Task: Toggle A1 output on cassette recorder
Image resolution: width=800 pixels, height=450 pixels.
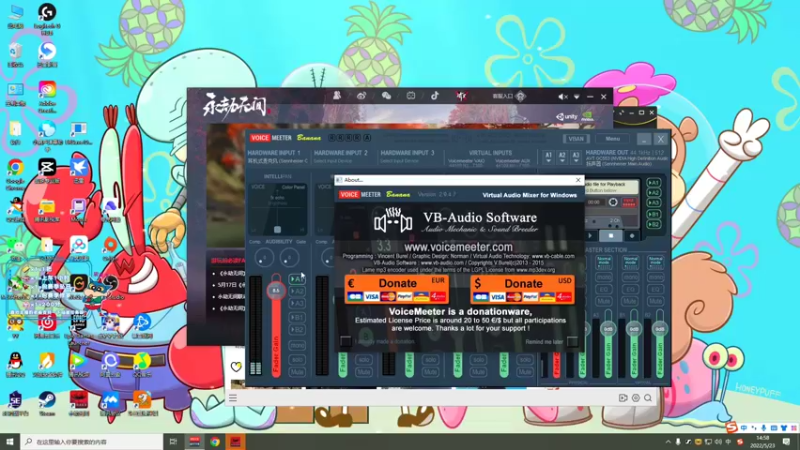Action: point(654,183)
